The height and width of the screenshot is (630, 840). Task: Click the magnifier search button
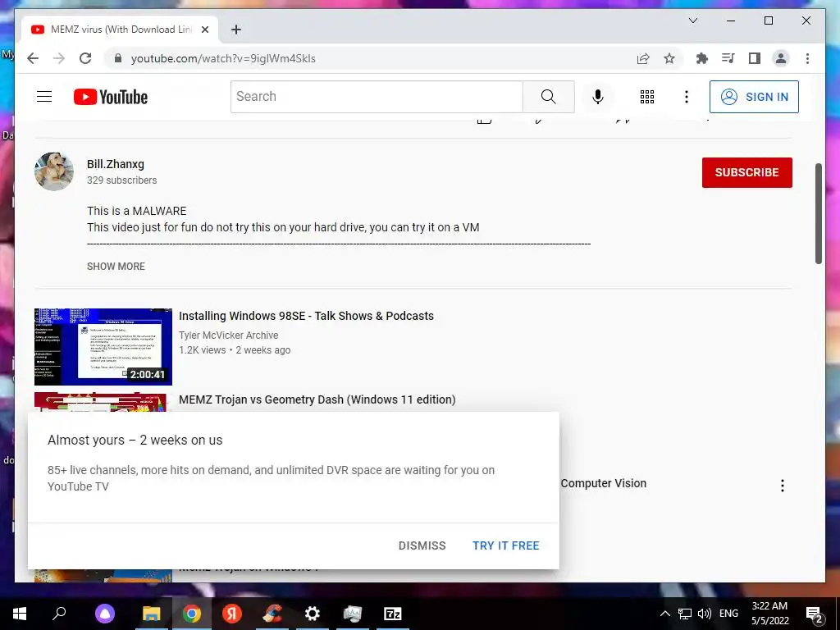(548, 97)
